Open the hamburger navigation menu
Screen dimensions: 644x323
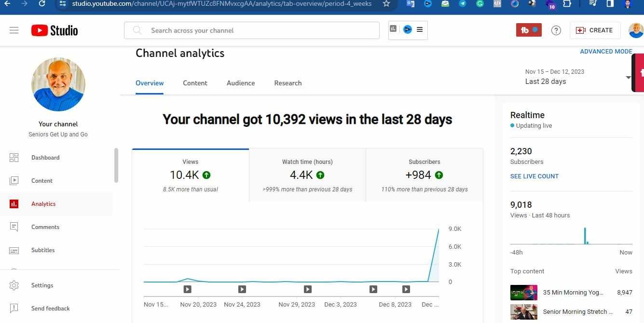(14, 30)
